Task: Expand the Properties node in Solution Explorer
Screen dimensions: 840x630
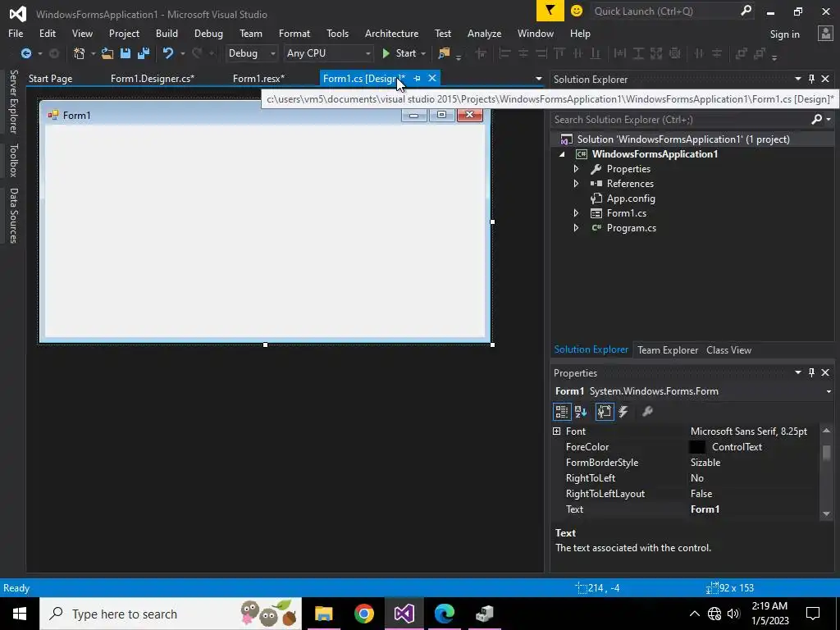Action: 576,169
